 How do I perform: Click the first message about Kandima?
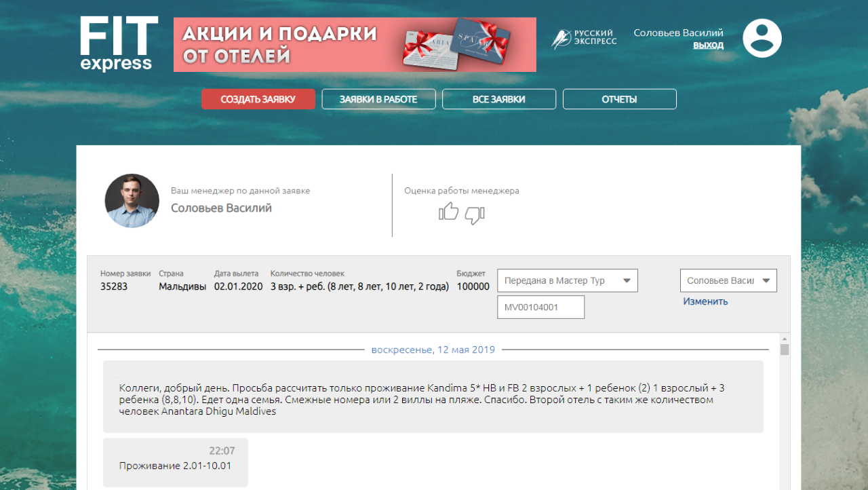point(433,399)
